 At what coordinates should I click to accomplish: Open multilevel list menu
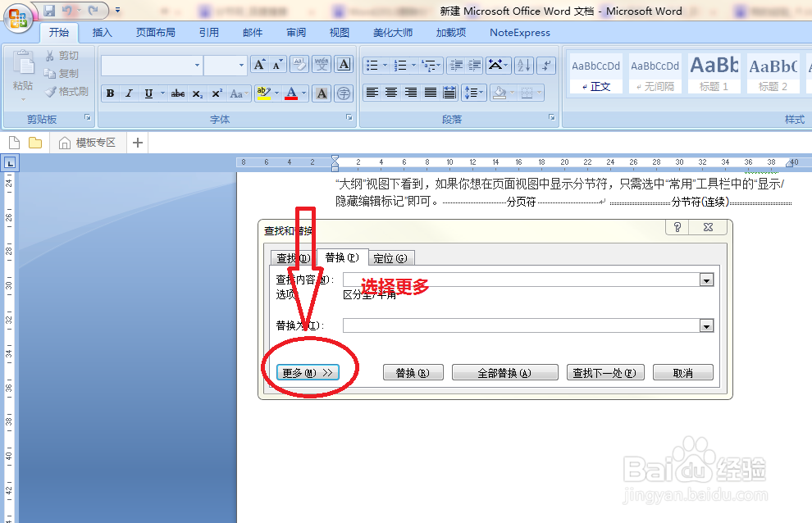click(x=431, y=66)
